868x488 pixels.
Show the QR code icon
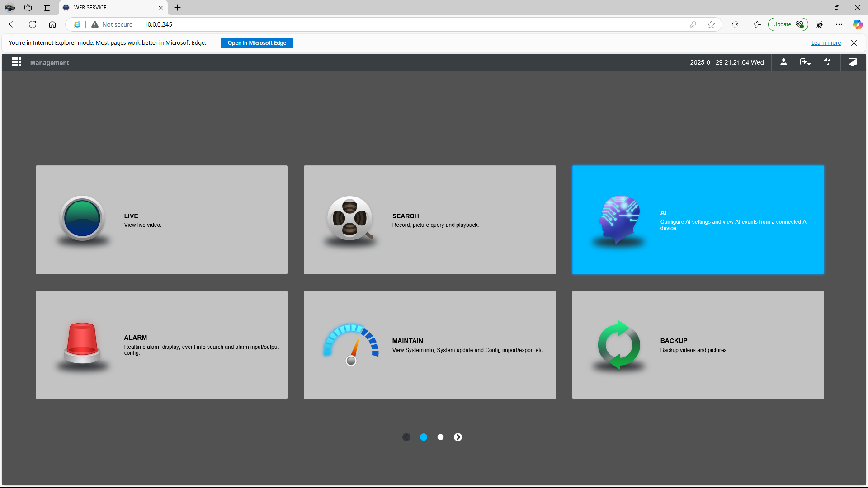click(827, 62)
